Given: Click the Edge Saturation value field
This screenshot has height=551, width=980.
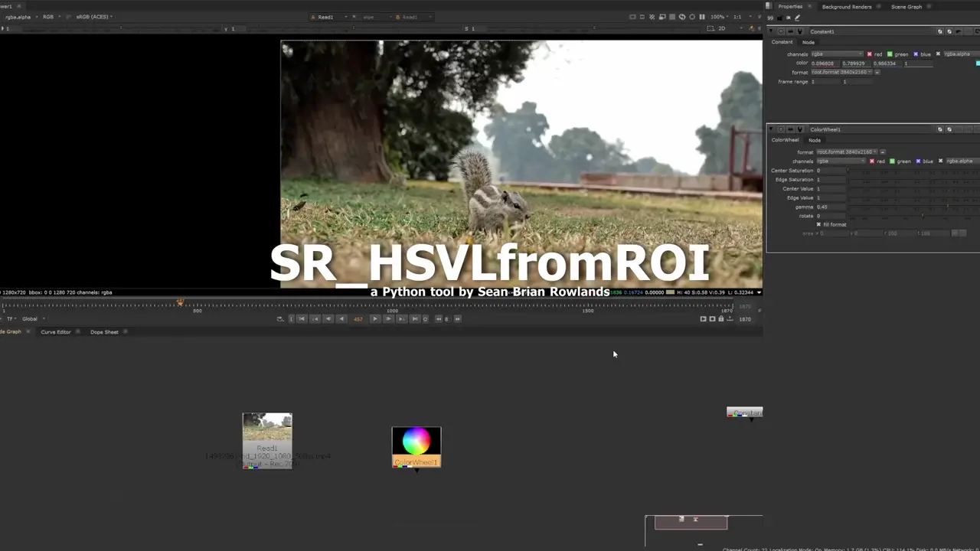Looking at the screenshot, I should [x=831, y=180].
